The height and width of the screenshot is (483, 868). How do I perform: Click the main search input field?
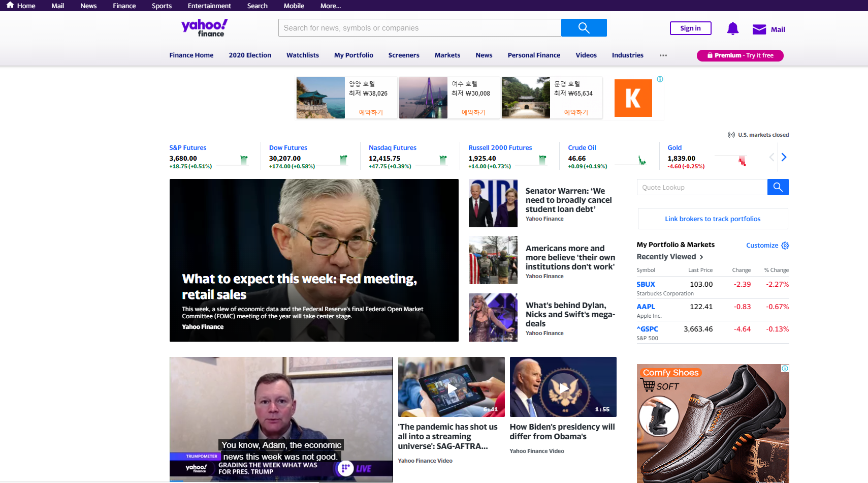click(x=420, y=28)
